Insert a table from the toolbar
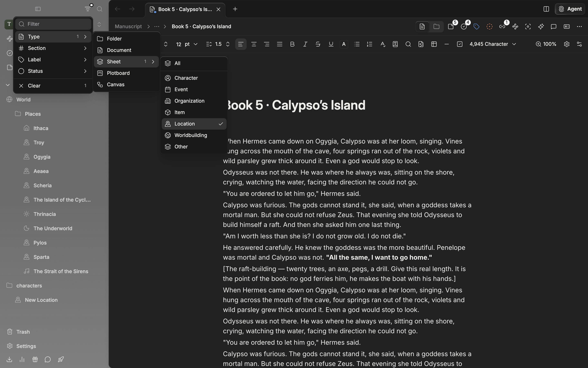This screenshot has height=368, width=588. pos(434,44)
